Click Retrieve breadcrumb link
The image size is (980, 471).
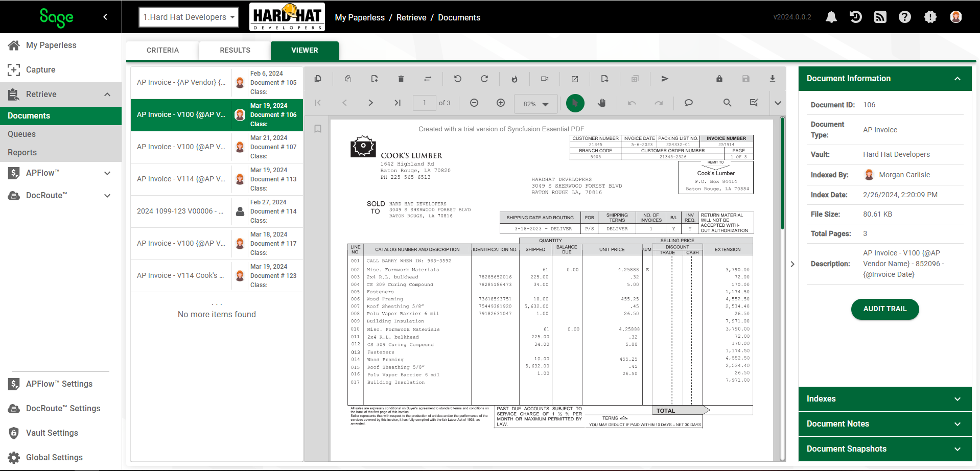click(x=411, y=17)
